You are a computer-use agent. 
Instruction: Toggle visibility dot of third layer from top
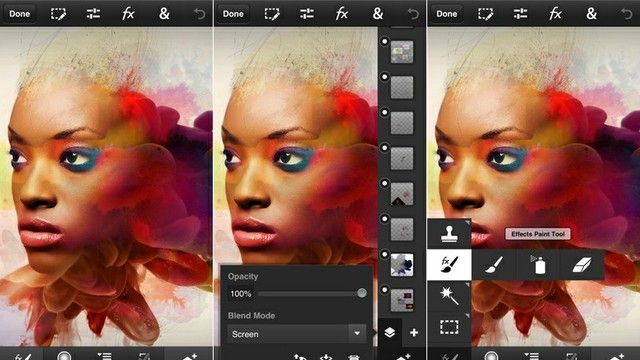[x=384, y=112]
